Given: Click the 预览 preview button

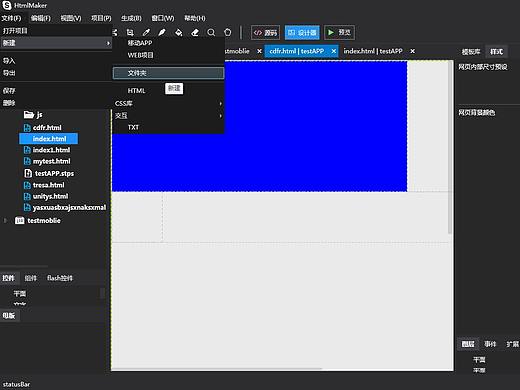Looking at the screenshot, I should 339,32.
